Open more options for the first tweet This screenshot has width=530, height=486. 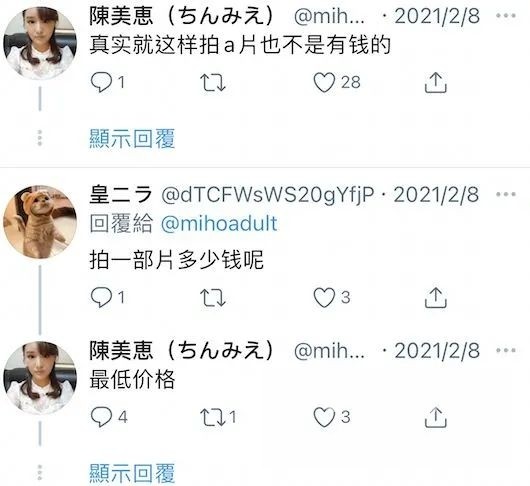(506, 16)
